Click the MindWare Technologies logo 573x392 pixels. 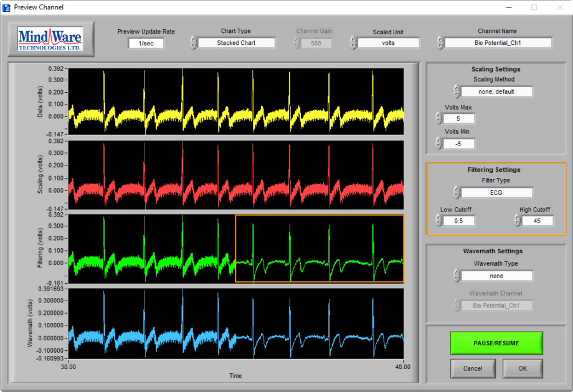click(49, 38)
